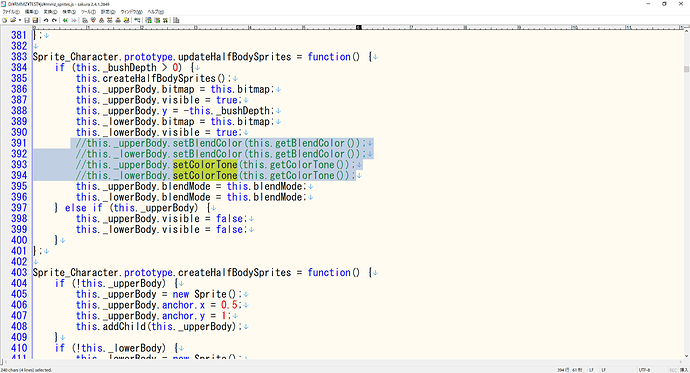Jump back with the green left arrow icon

pos(65,20)
